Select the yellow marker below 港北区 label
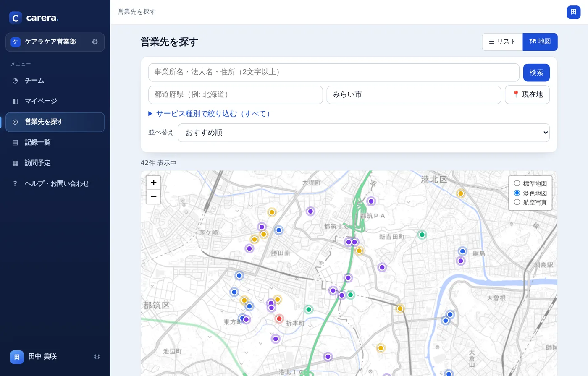 point(461,193)
